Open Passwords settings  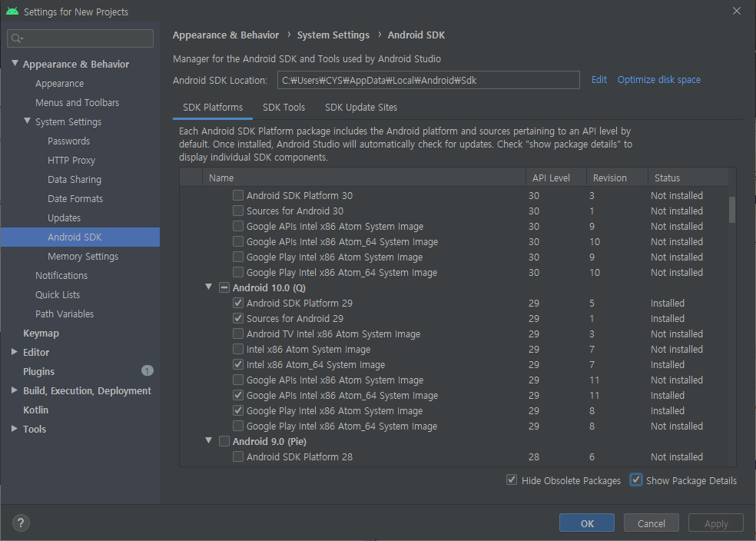pos(68,141)
